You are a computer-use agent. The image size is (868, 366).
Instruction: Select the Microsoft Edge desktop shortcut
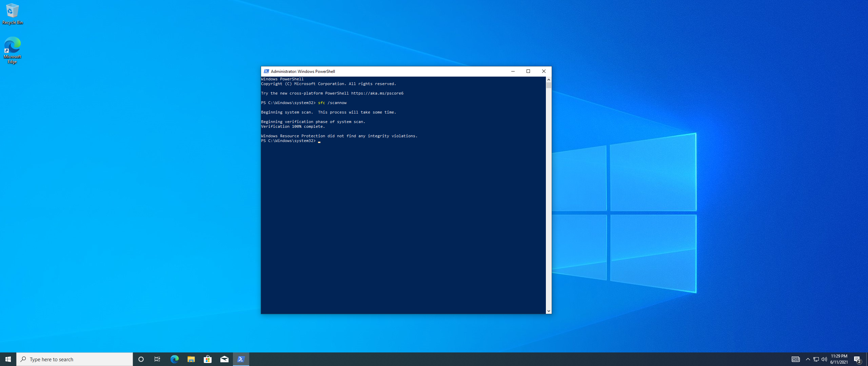tap(13, 50)
